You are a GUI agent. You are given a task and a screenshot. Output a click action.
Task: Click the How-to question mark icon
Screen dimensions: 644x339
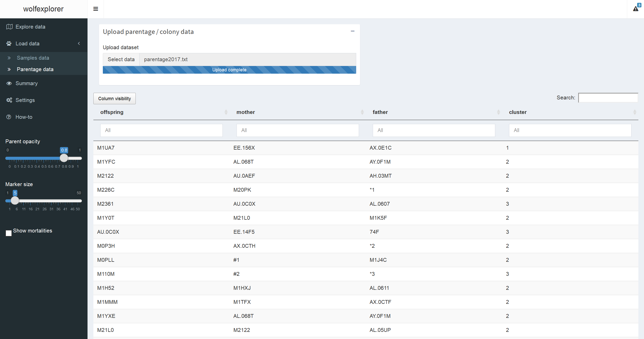[x=9, y=117]
